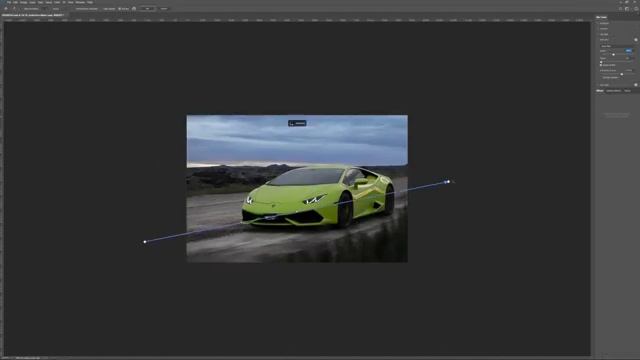Open the Filter menu
The image size is (640, 360).
57,2
